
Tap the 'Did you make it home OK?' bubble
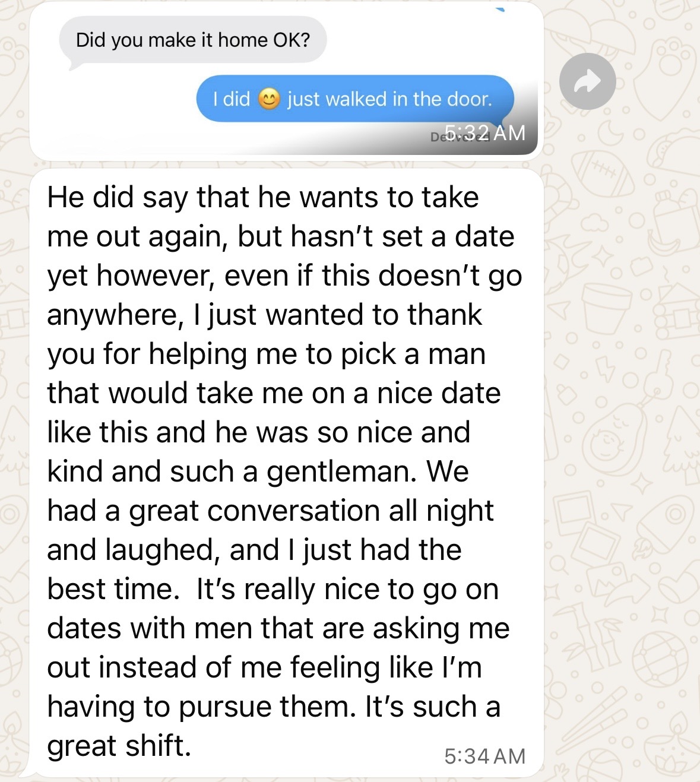[192, 40]
